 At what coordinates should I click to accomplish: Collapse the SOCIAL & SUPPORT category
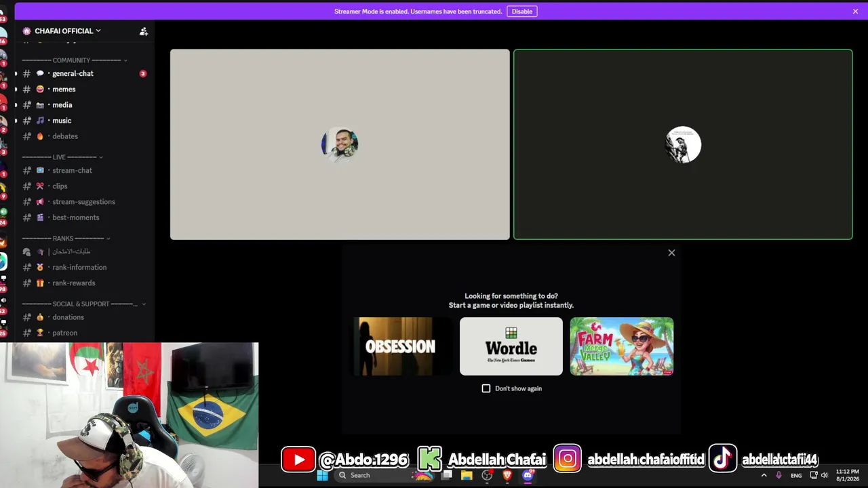84,304
